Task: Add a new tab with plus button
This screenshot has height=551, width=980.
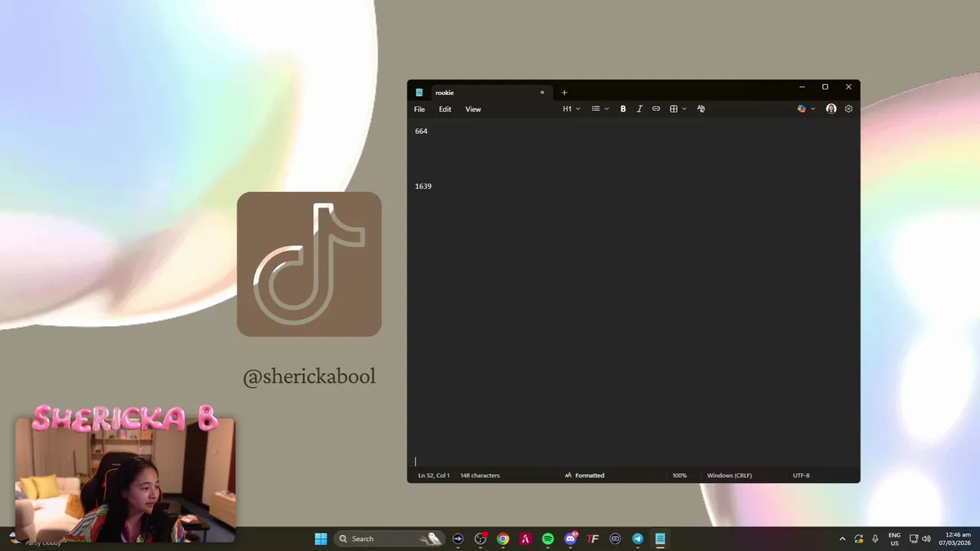Action: point(564,93)
